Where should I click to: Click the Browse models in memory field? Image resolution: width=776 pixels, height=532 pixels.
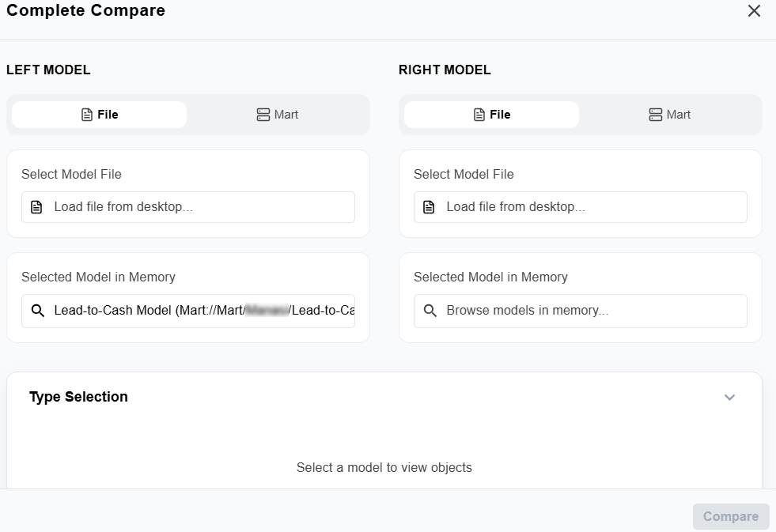pyautogui.click(x=581, y=311)
